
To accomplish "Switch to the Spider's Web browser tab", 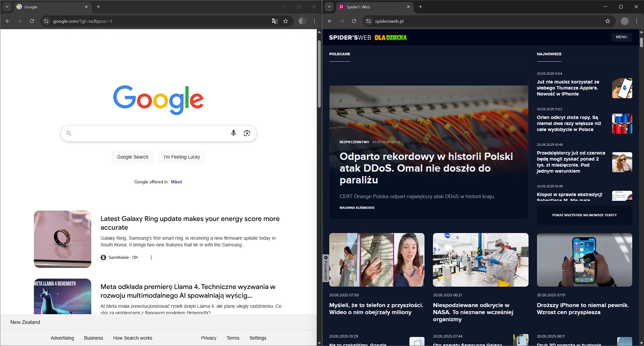I will (x=374, y=7).
